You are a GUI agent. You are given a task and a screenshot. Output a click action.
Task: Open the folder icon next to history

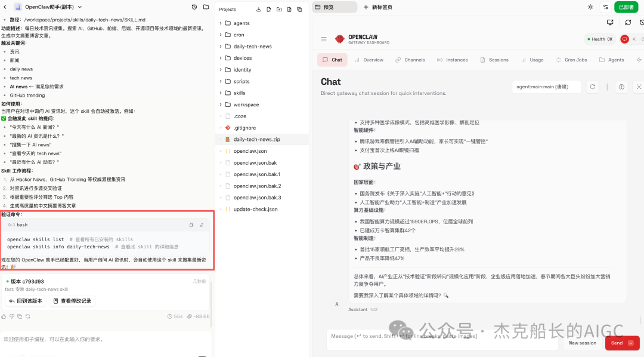pos(206,7)
